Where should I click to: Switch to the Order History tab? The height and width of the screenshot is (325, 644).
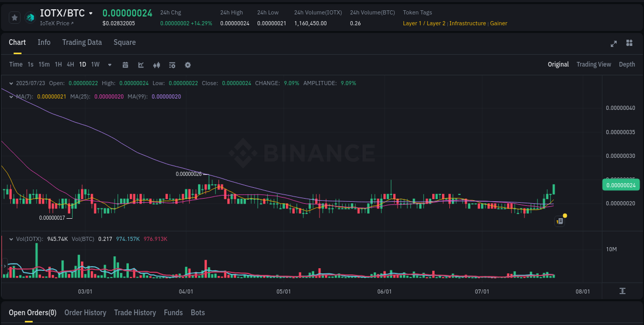pyautogui.click(x=85, y=313)
